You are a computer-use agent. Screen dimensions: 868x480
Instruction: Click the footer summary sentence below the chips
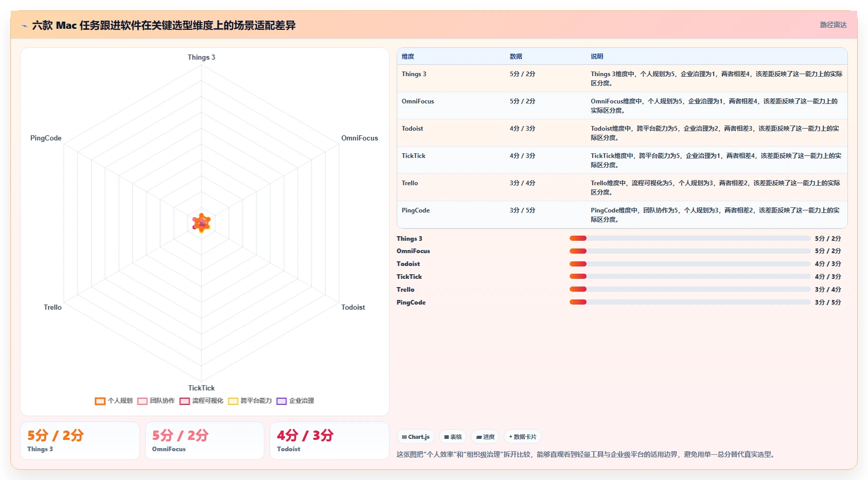(x=586, y=454)
